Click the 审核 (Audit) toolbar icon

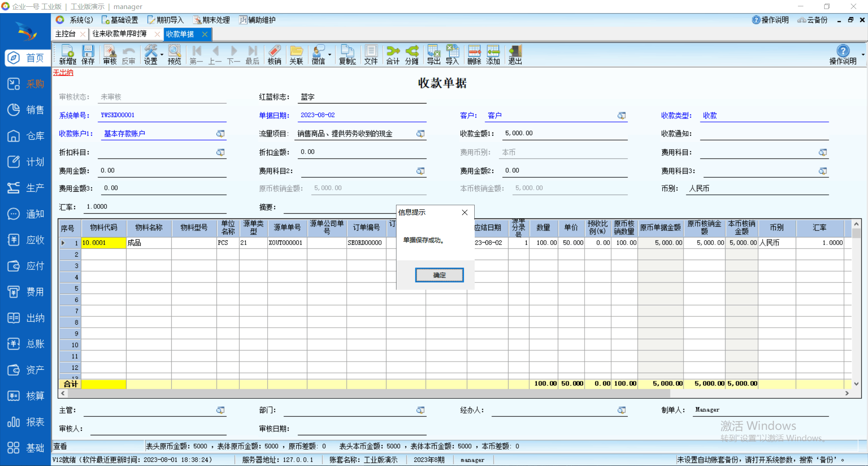[109, 55]
